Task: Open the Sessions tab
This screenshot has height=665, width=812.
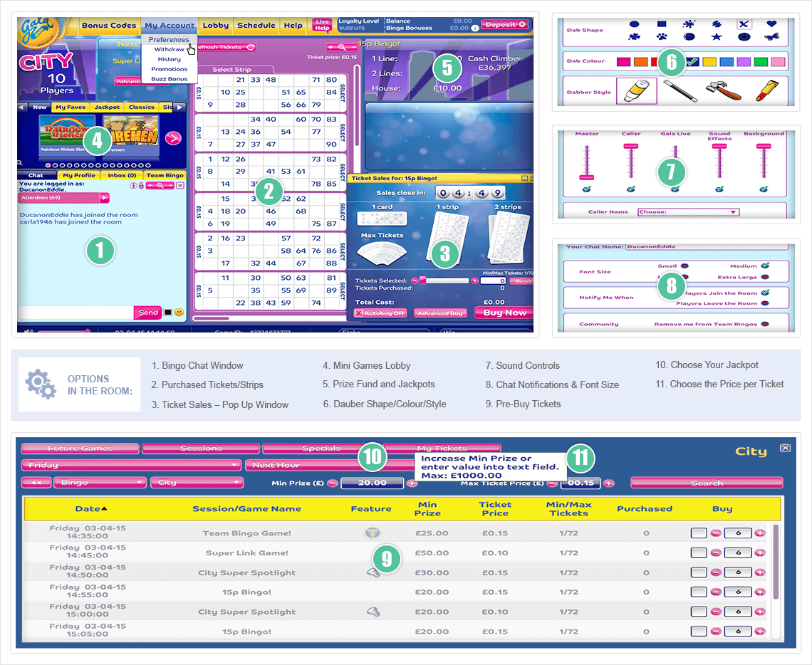Action: tap(201, 448)
